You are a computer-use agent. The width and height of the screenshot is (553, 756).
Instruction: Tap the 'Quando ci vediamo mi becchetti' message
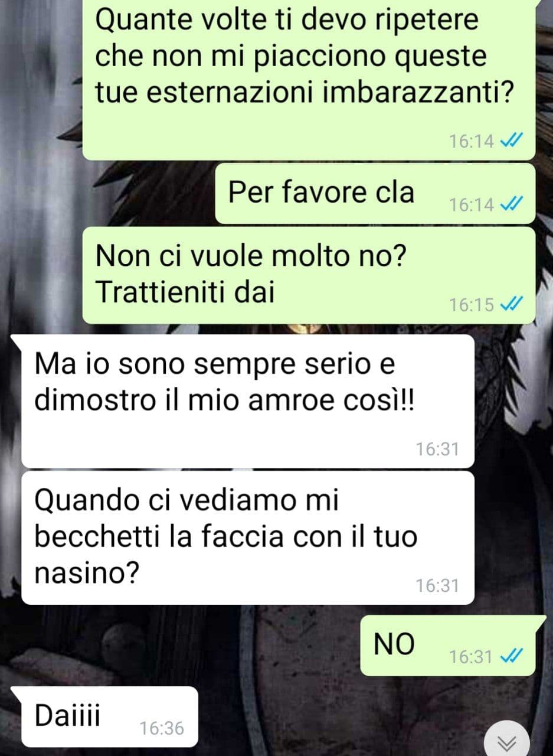[248, 537]
